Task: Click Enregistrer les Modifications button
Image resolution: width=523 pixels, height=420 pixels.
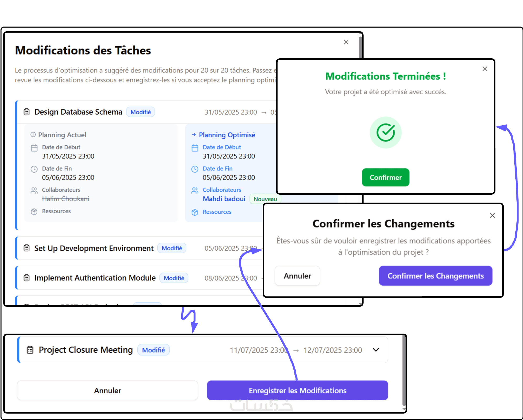Action: [x=297, y=390]
